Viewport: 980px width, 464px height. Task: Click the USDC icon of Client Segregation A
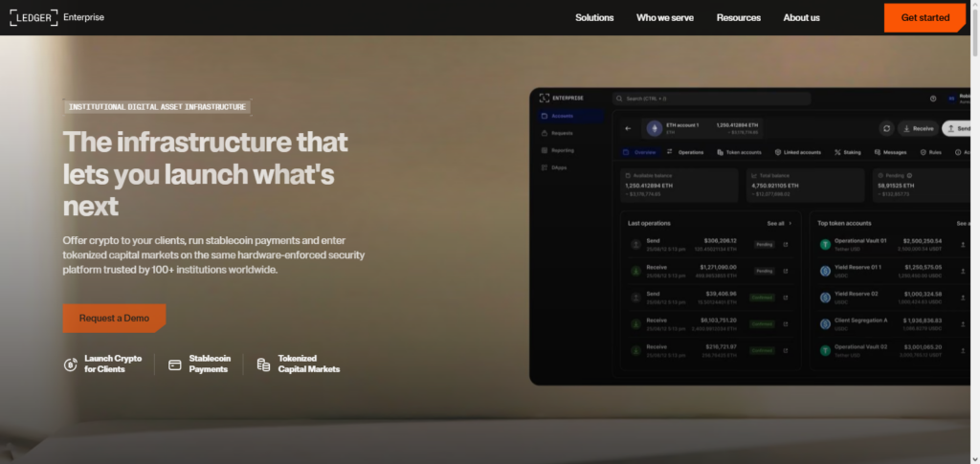[x=825, y=324]
